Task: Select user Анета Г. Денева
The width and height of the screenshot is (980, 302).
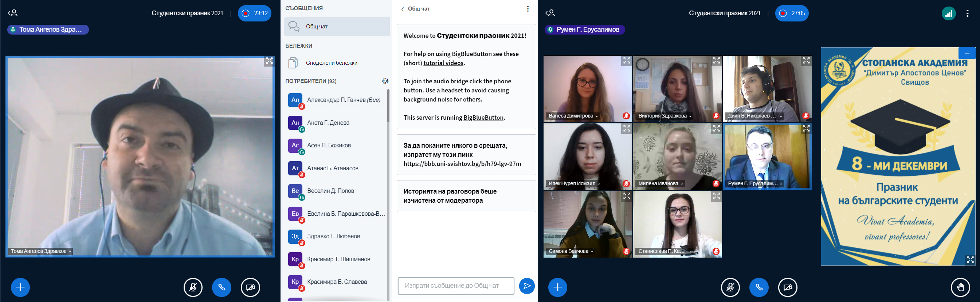Action: coord(337,123)
